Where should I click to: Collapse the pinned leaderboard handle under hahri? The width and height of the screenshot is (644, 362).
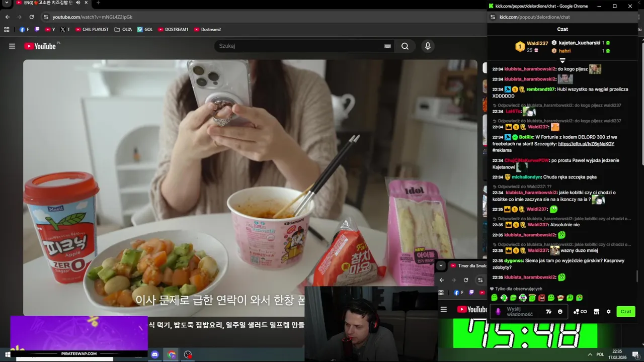[562, 60]
